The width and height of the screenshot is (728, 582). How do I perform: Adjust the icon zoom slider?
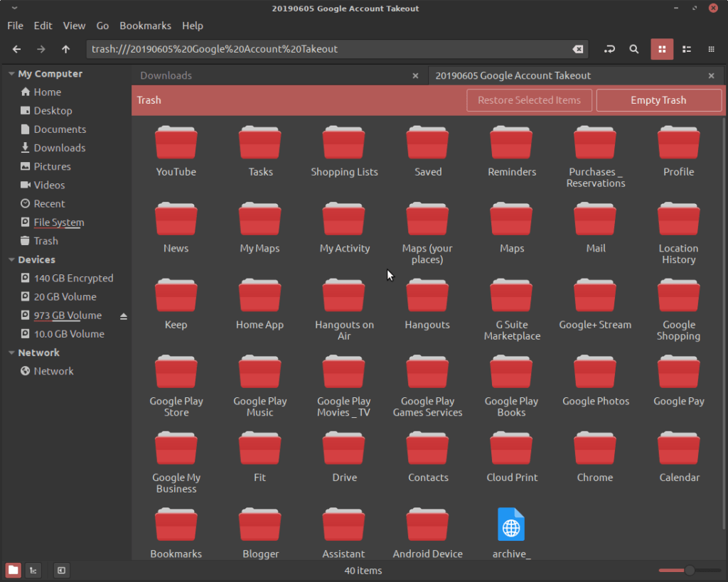click(x=690, y=571)
